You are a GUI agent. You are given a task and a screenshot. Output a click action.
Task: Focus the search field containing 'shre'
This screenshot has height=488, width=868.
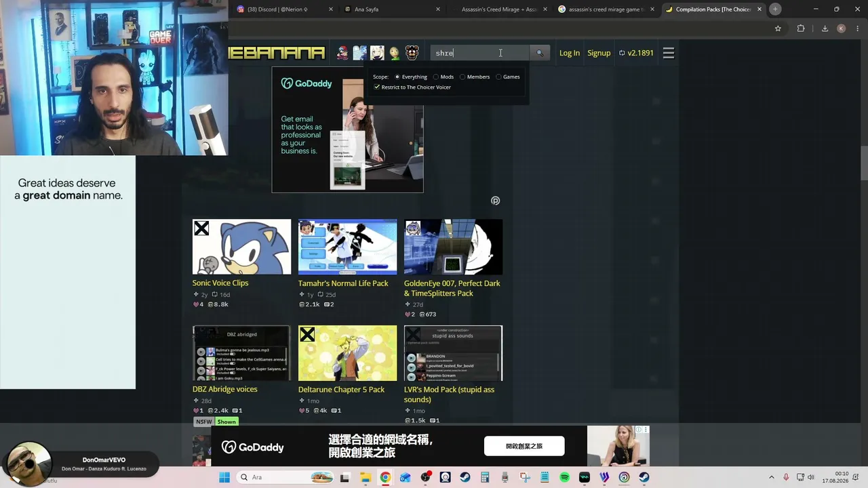tap(480, 53)
